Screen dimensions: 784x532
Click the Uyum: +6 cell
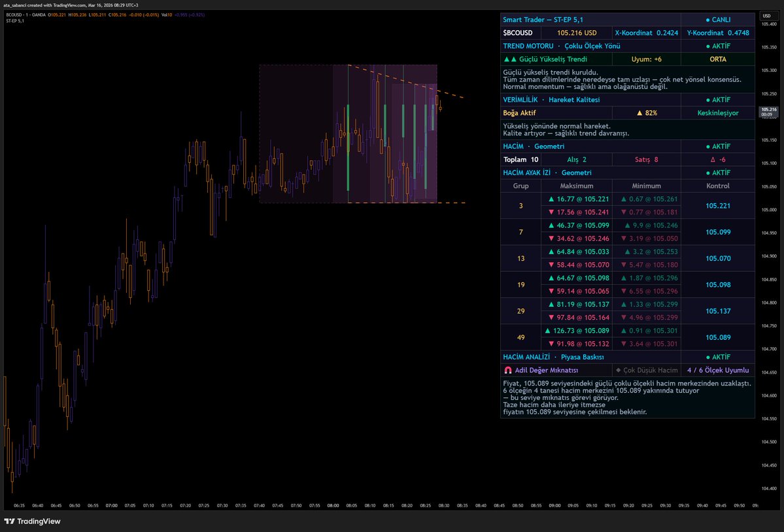pos(646,59)
